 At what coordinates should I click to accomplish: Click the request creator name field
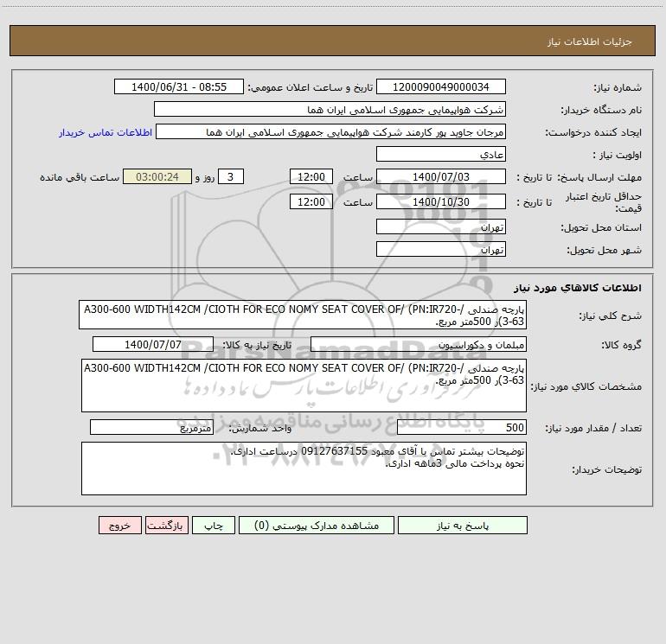pyautogui.click(x=331, y=132)
